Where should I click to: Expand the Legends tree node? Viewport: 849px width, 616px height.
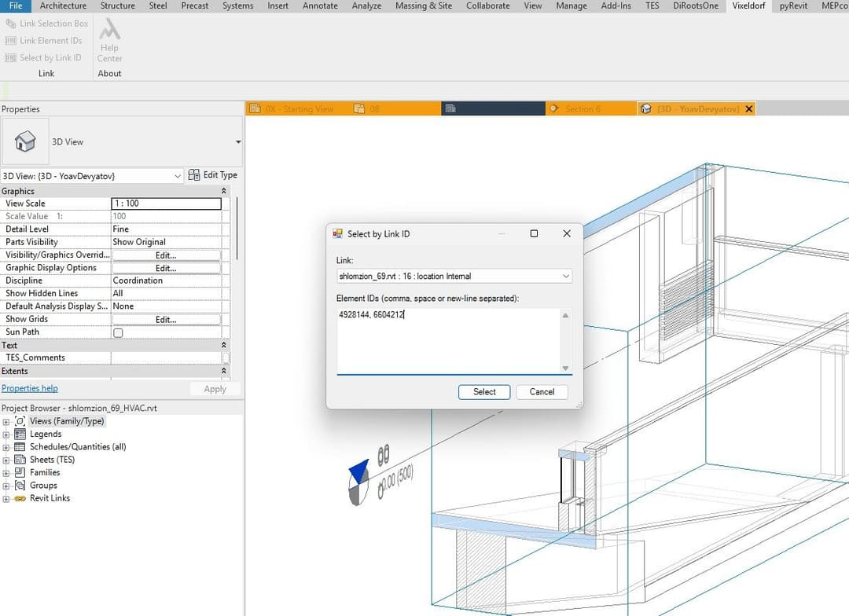pyautogui.click(x=6, y=434)
